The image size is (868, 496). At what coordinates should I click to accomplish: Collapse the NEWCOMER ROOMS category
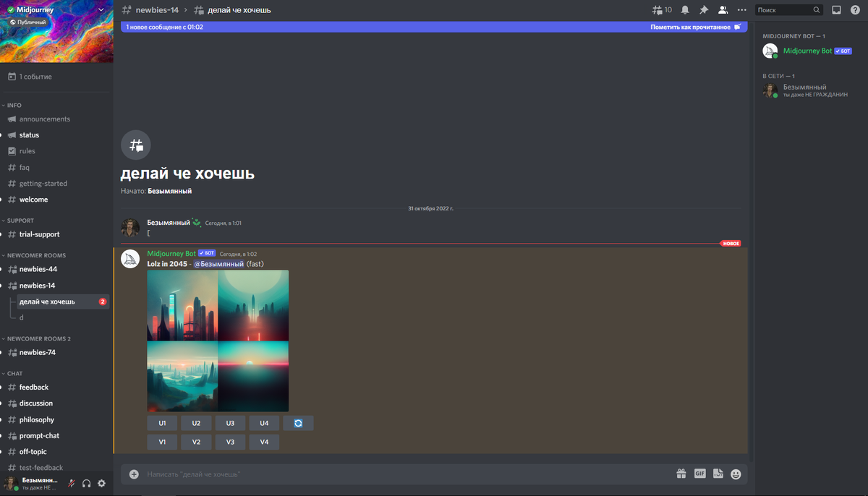(35, 256)
